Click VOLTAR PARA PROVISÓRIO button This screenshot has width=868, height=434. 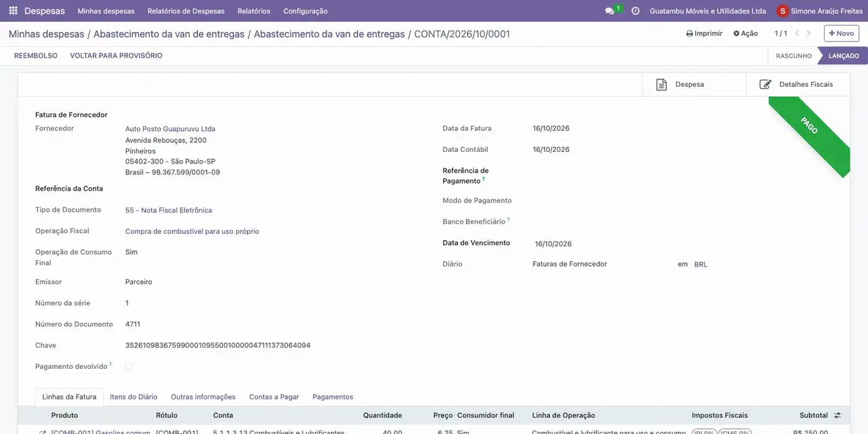click(116, 56)
